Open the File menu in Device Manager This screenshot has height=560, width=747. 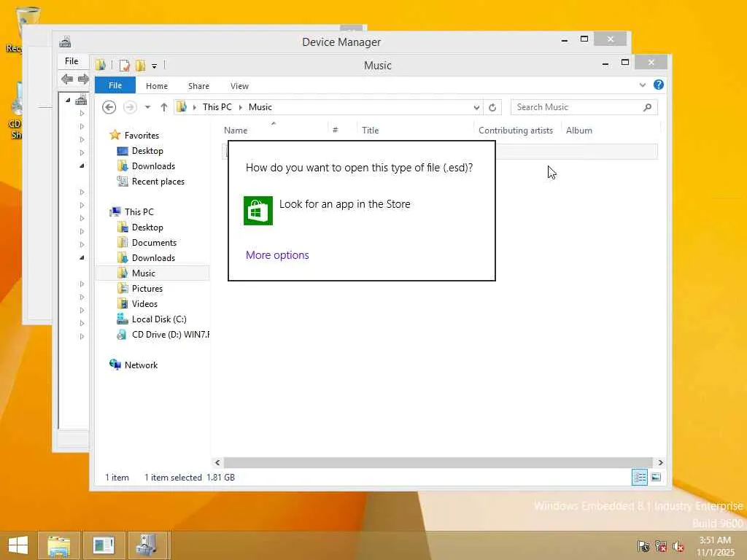point(71,61)
